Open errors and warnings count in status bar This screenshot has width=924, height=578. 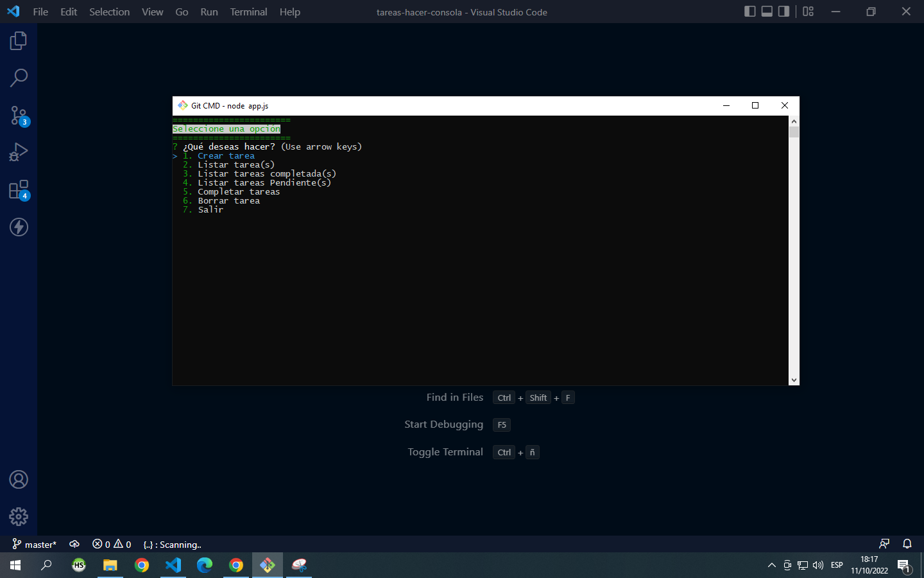click(112, 545)
